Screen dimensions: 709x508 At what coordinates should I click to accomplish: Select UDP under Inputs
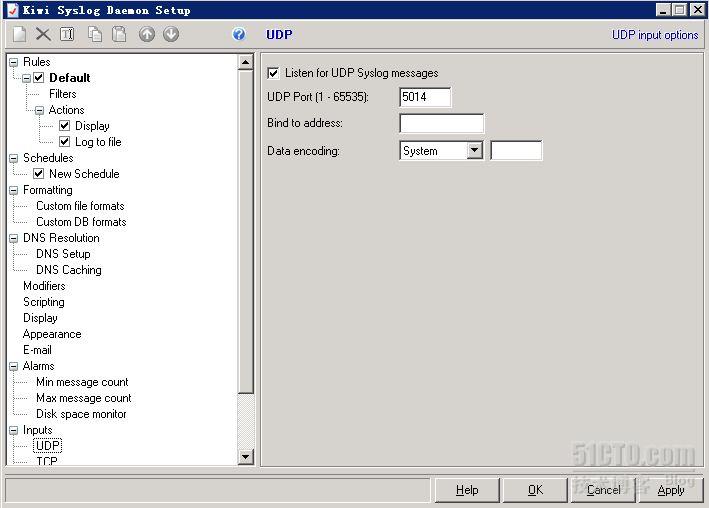[x=47, y=446]
